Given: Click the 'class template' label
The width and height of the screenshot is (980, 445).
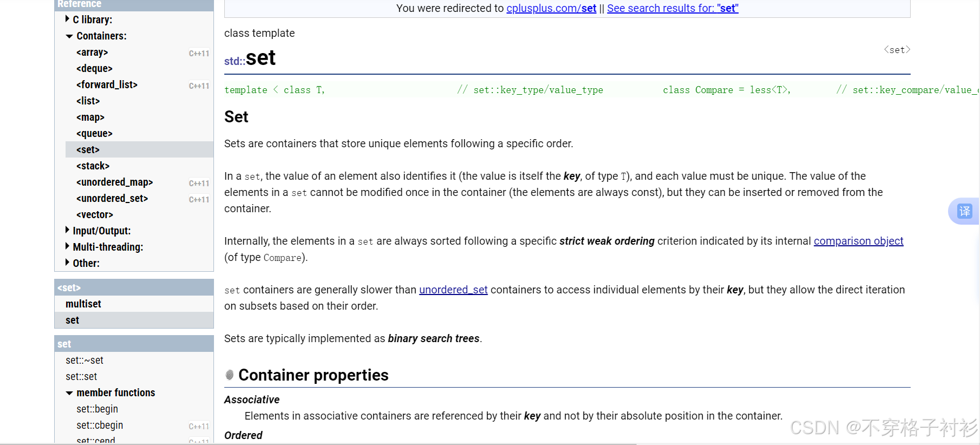Looking at the screenshot, I should (x=259, y=33).
